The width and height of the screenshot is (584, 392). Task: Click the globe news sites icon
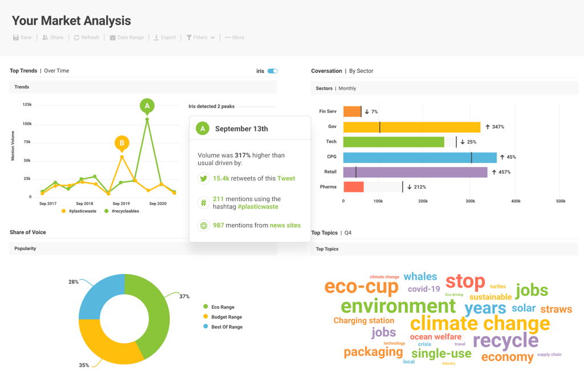click(x=203, y=226)
